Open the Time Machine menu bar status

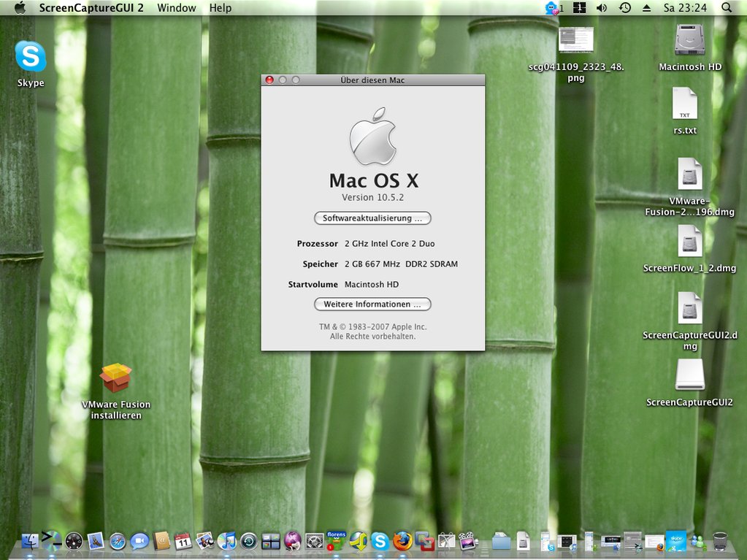(x=624, y=8)
